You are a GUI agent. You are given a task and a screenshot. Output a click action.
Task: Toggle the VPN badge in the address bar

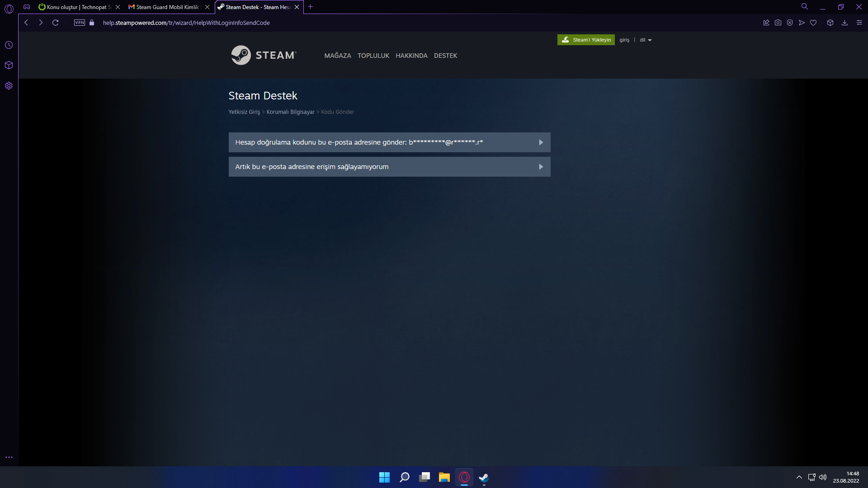pos(80,23)
